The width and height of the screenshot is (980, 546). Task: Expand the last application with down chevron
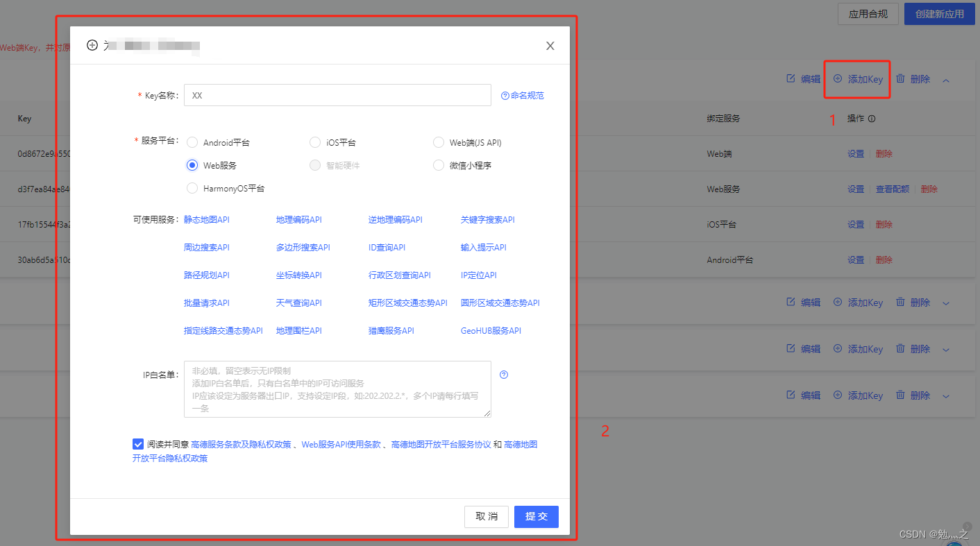point(946,395)
